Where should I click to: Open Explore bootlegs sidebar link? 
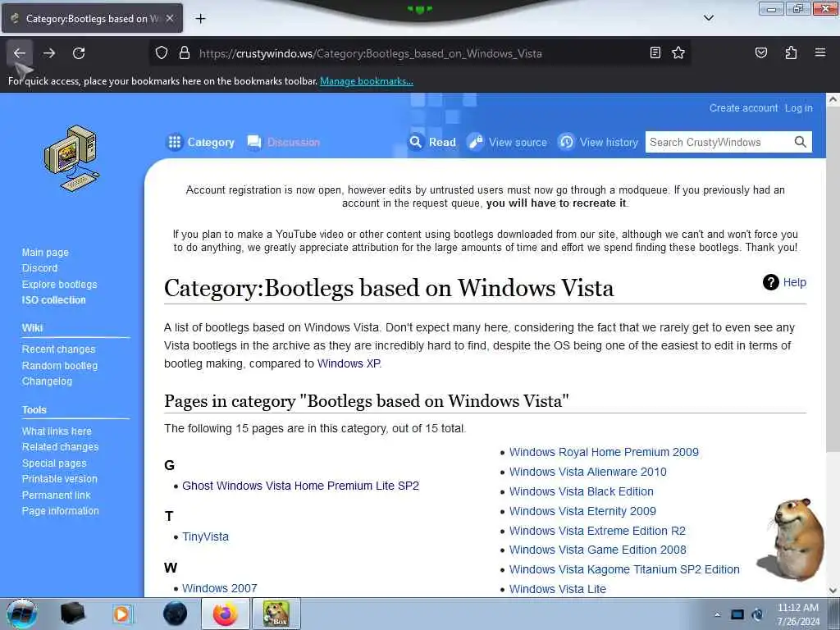pos(59,284)
